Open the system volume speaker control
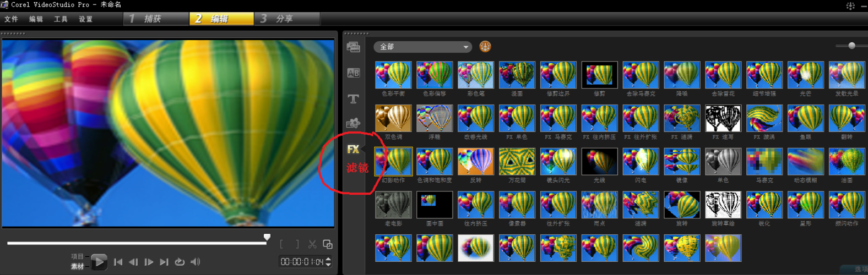The height and width of the screenshot is (275, 868). (196, 262)
